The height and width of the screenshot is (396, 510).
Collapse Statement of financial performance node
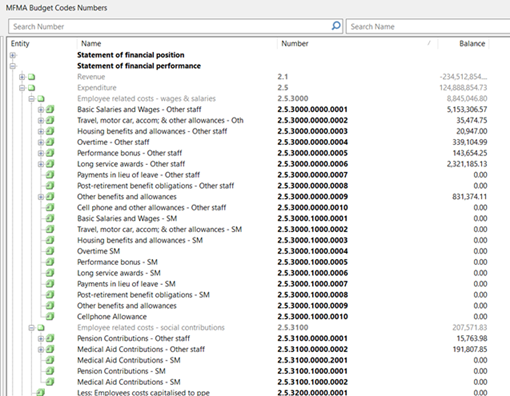point(13,66)
